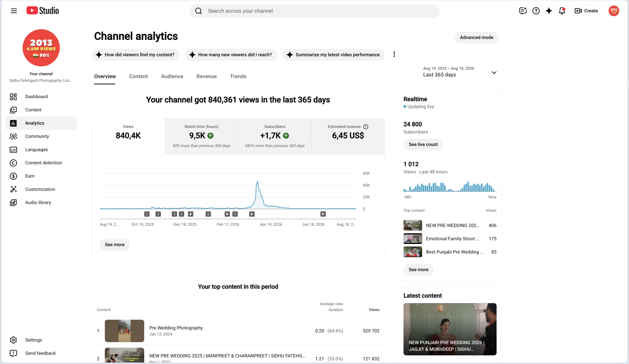
Task: Click the Advanced mode button
Action: click(x=477, y=38)
